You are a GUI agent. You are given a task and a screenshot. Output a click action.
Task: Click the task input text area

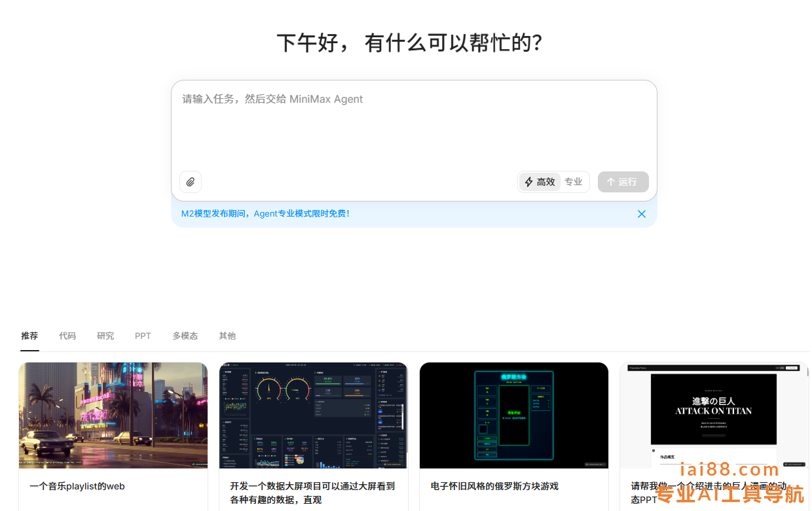(x=413, y=128)
